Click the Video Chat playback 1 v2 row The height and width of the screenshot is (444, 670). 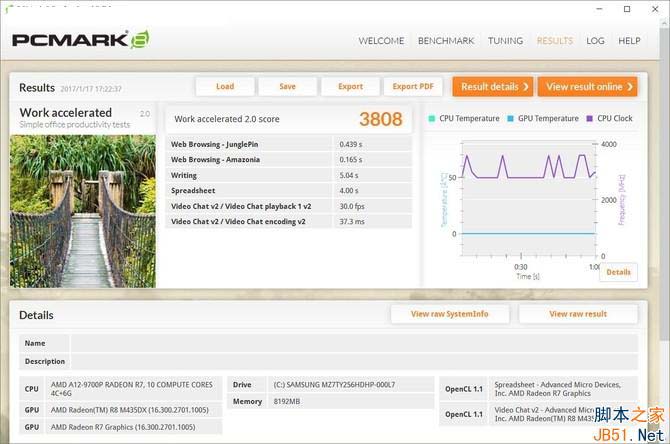[x=289, y=206]
